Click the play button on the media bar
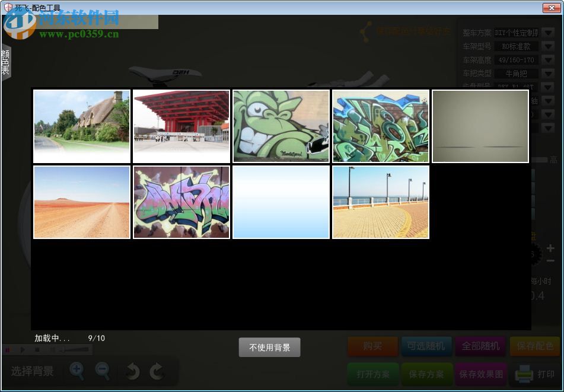Viewport: 564px width, 392px height. coord(23,349)
